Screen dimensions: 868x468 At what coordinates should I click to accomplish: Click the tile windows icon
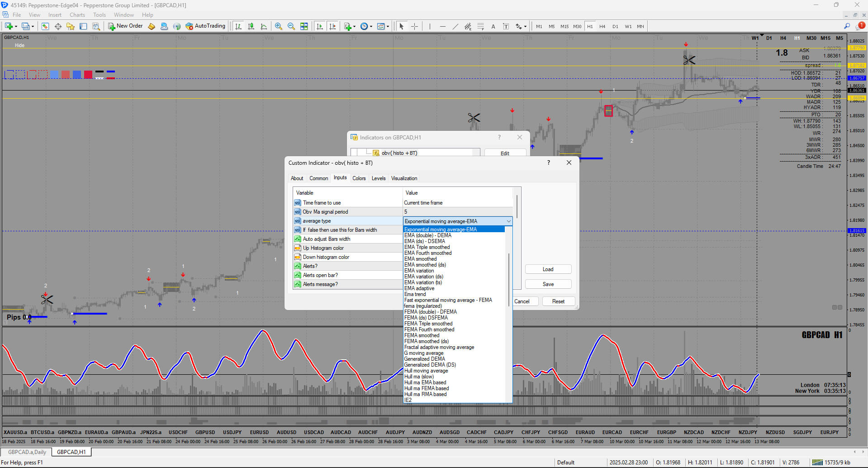click(304, 26)
